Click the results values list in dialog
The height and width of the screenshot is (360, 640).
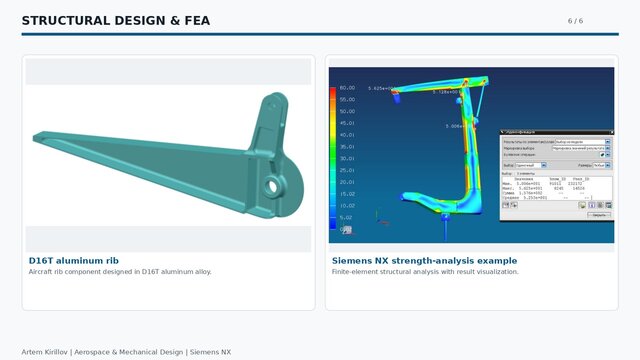click(557, 188)
